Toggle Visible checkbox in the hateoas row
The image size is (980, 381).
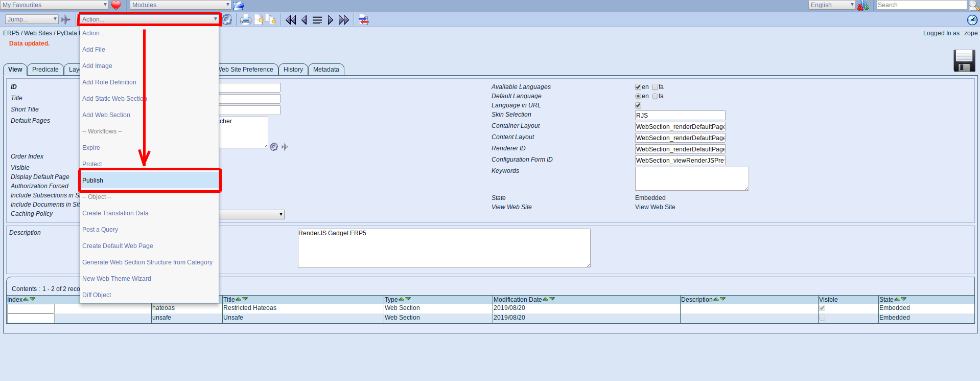tap(822, 308)
